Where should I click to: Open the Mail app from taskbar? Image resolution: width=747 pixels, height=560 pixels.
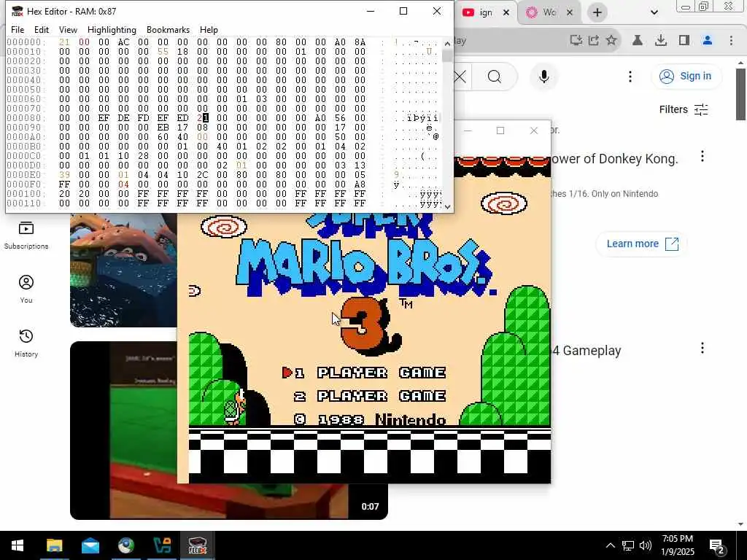click(x=90, y=545)
